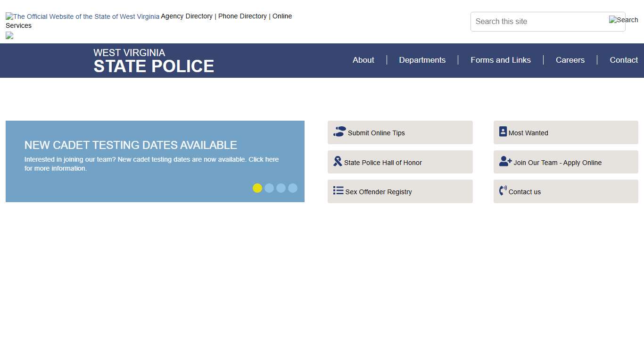Select the yellow active carousel dot
Viewport: 644px width, 362px height.
(257, 188)
